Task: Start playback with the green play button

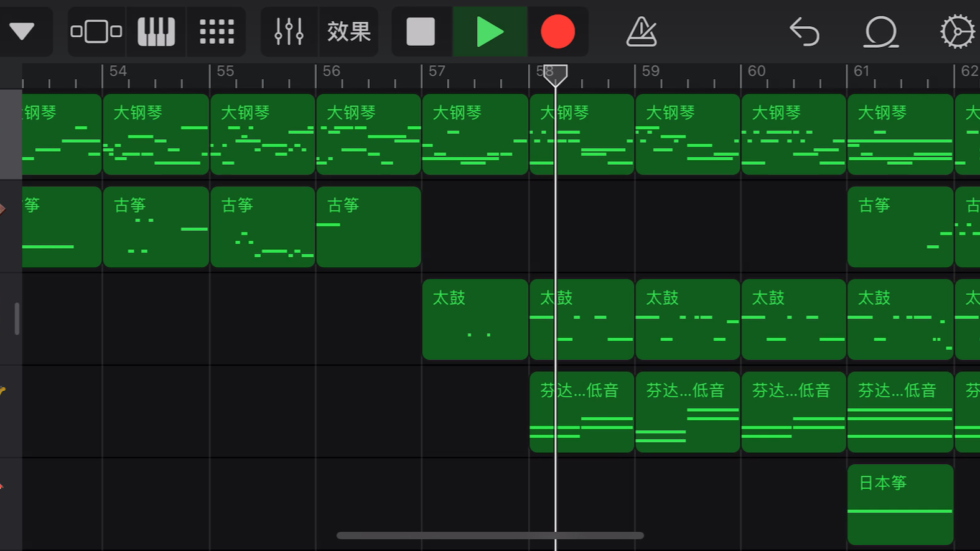Action: pyautogui.click(x=490, y=31)
